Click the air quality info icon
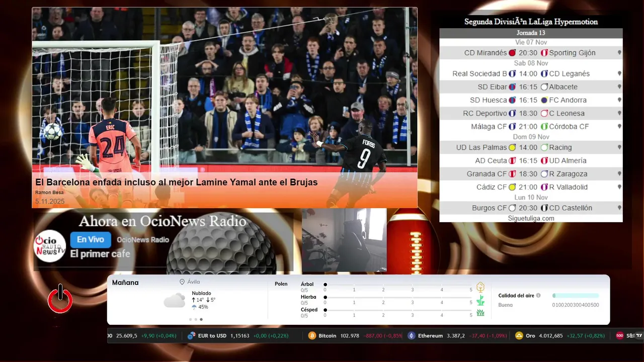This screenshot has height=362, width=644. 538,296
